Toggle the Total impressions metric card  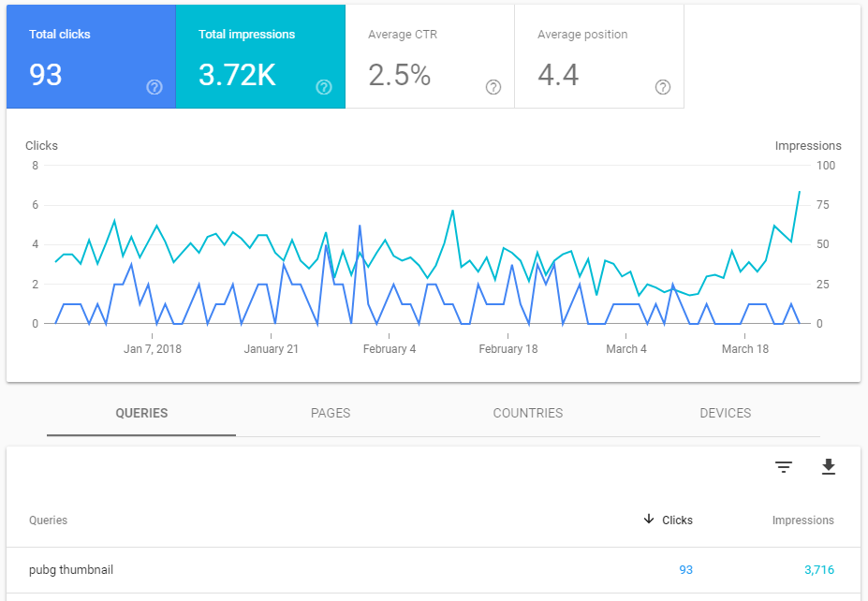coord(259,57)
